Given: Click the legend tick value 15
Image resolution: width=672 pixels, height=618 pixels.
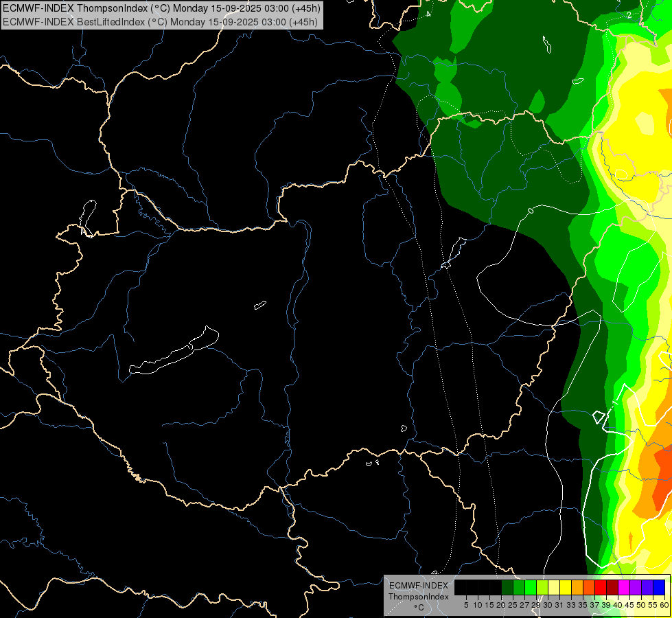Looking at the screenshot, I should click(489, 605).
